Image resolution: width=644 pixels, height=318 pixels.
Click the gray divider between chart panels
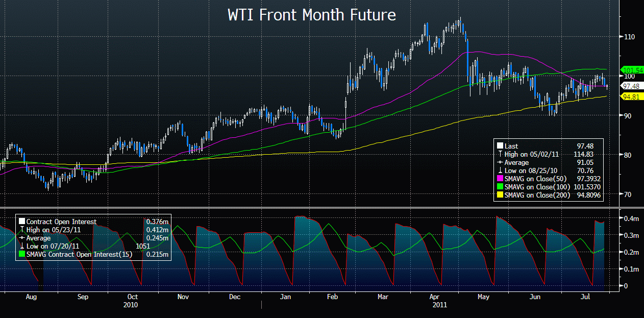click(321, 207)
